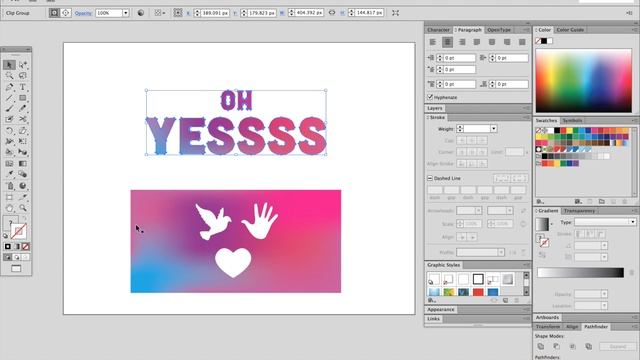Viewport: 640px width, 360px height.
Task: Select the Direct Selection tool
Action: pyautogui.click(x=23, y=64)
